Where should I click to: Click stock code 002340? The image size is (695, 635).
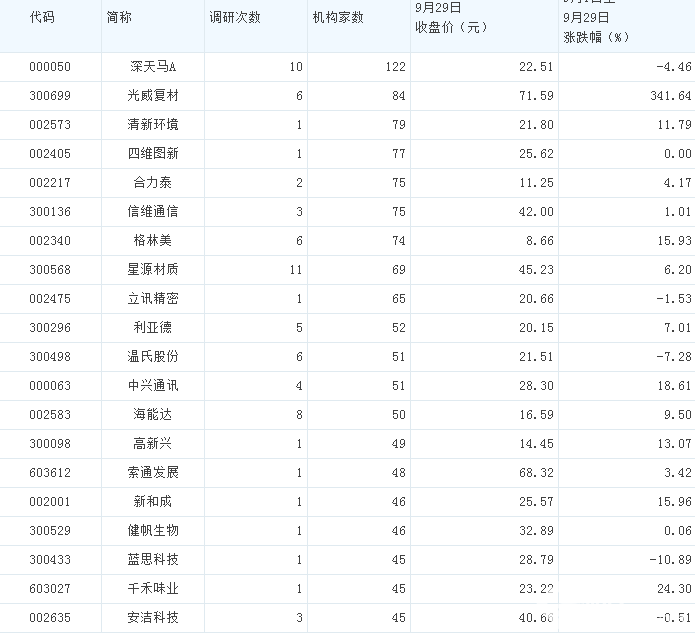pyautogui.click(x=49, y=241)
